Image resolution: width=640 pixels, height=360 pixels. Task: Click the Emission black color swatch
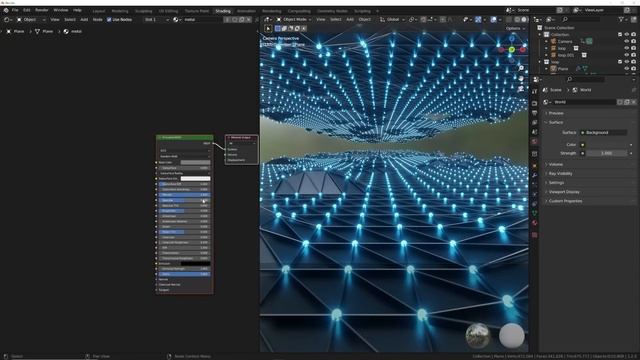tap(196, 264)
